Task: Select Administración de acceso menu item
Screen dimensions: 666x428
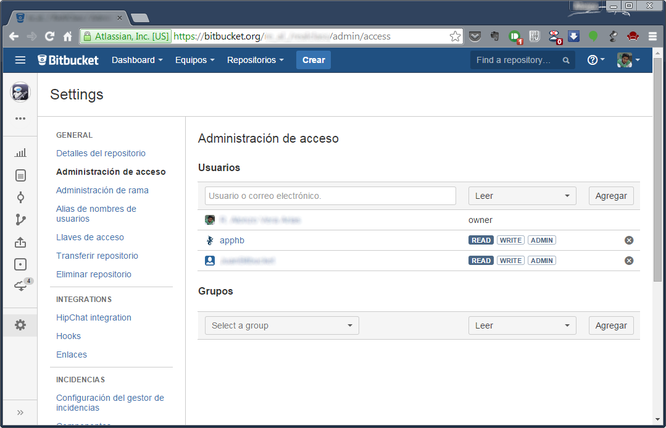Action: click(x=111, y=172)
